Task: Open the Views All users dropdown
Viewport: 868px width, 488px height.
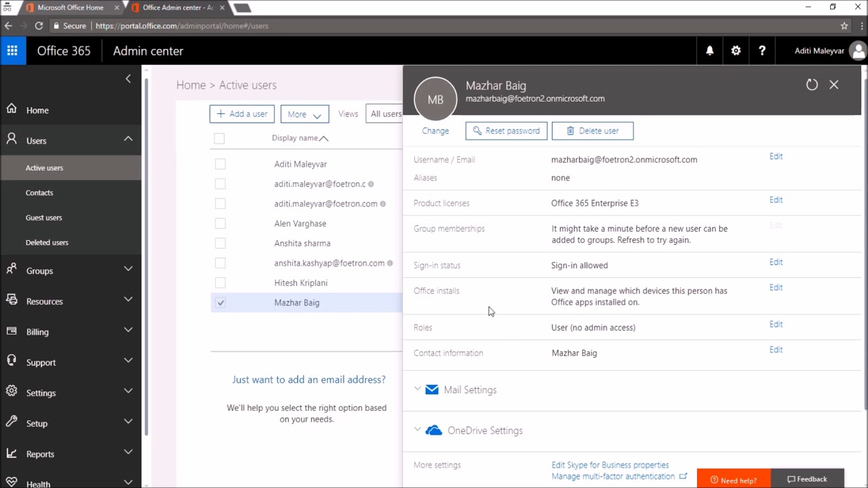Action: pos(384,114)
